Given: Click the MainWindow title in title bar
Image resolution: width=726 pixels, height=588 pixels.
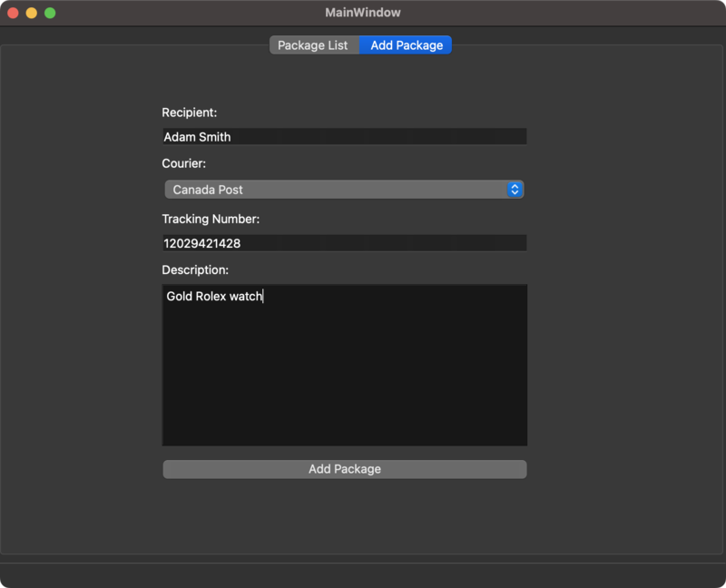Looking at the screenshot, I should 363,13.
